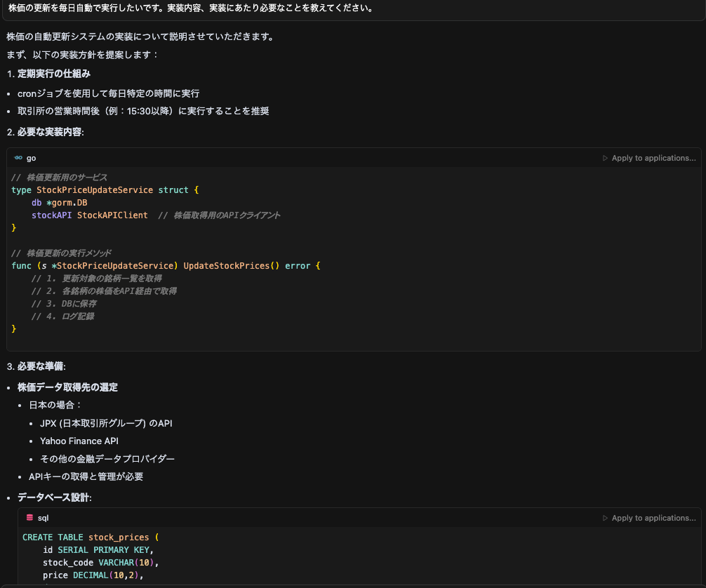Click the Yahoo Finance API bullet
Viewport: 706px width, 588px height.
point(79,441)
